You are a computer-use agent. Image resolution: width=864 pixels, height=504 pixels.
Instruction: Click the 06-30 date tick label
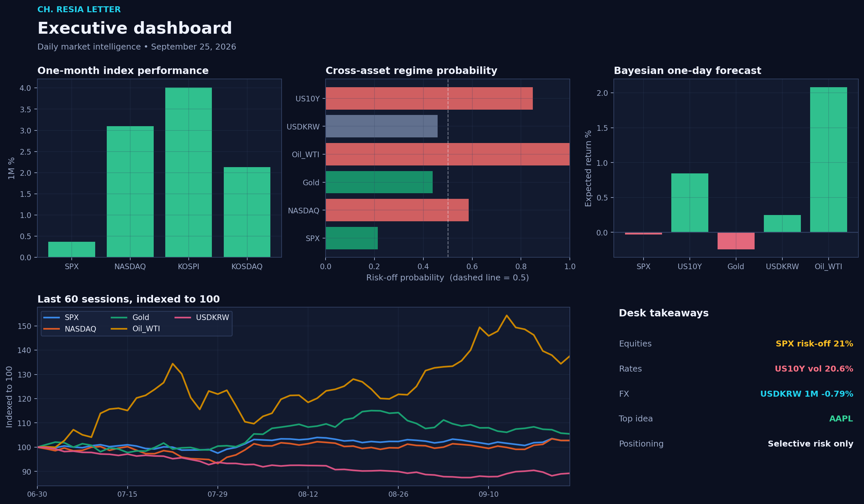click(37, 494)
